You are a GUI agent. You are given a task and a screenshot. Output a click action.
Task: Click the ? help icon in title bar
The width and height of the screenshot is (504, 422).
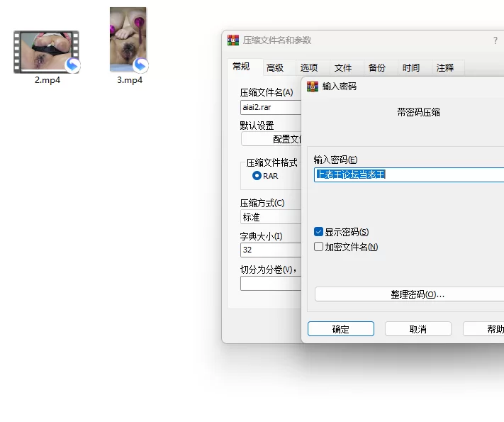(495, 41)
